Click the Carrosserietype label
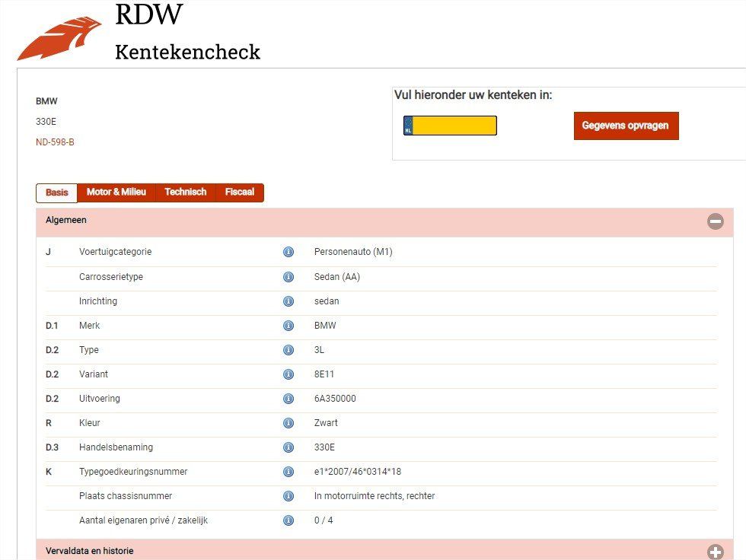 [x=111, y=277]
